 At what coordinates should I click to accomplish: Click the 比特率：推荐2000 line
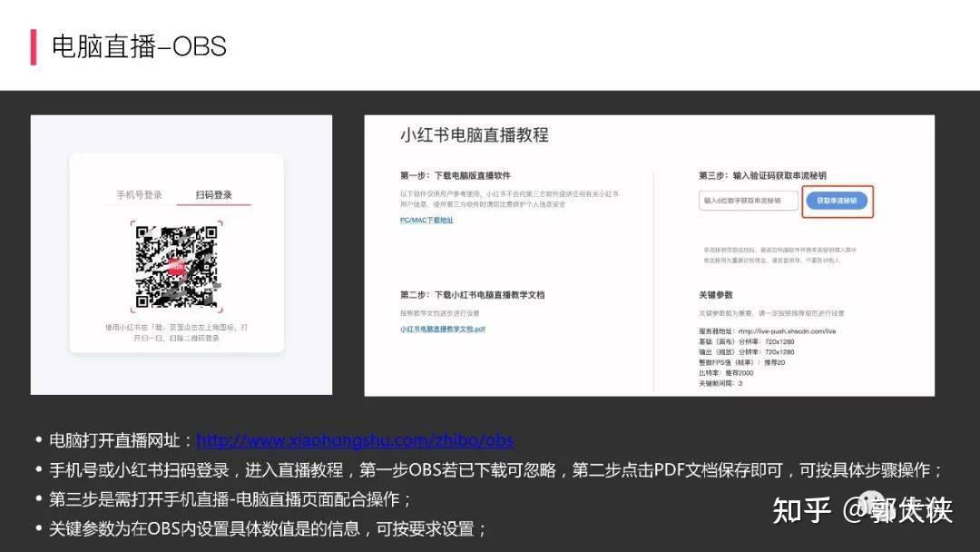tap(726, 372)
